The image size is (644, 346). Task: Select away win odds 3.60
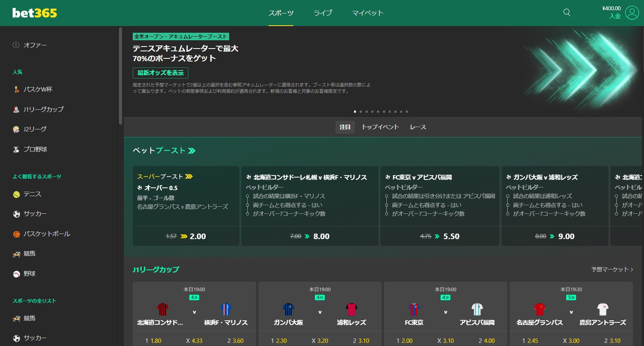click(235, 340)
